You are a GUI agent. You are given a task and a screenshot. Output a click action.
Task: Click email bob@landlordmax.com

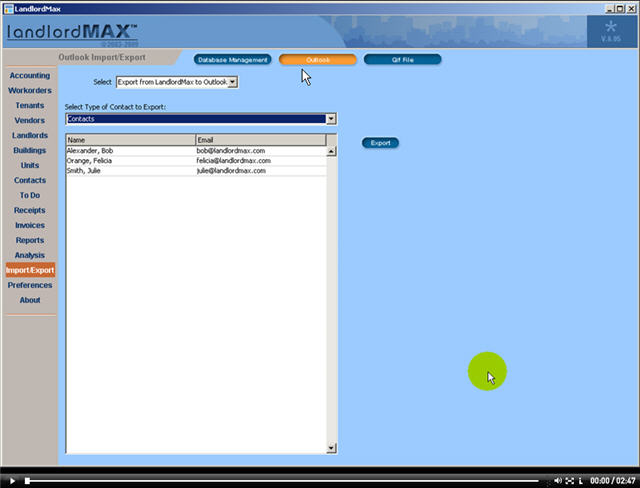(x=231, y=151)
